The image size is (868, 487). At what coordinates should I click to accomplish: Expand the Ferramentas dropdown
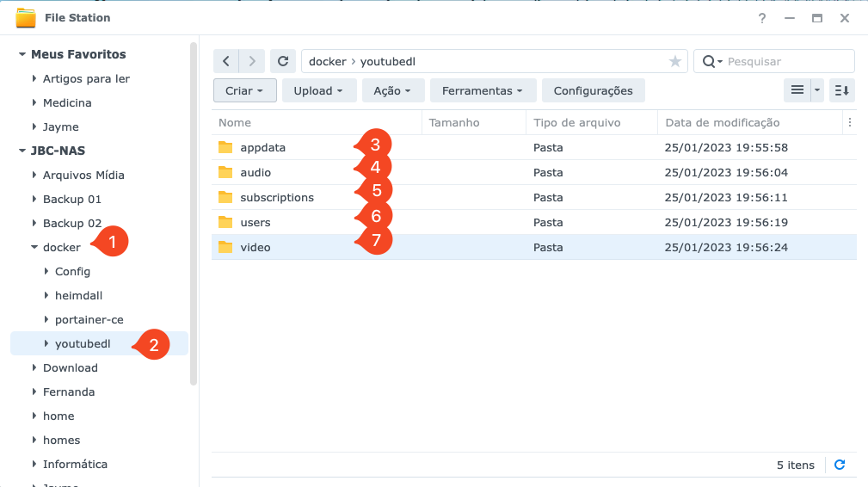pos(483,90)
